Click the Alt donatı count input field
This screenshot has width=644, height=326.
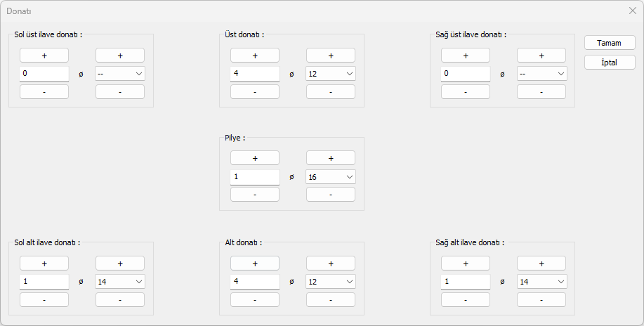[254, 282]
